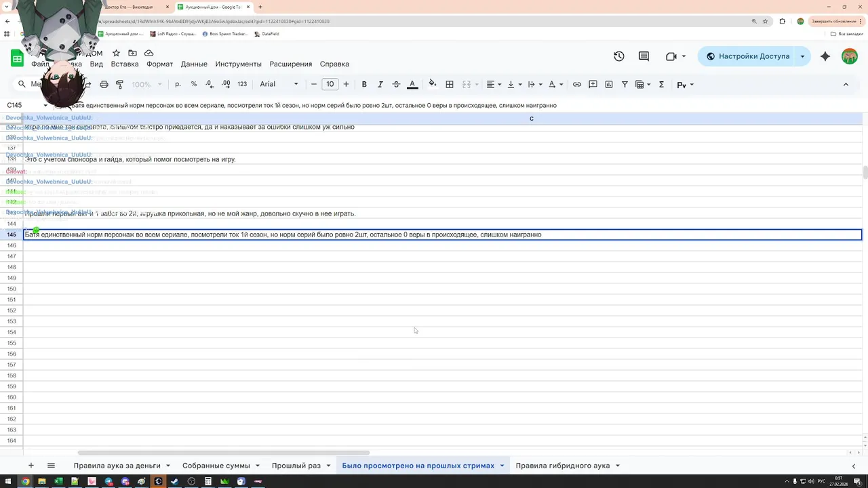The height and width of the screenshot is (488, 868).
Task: Apply paint format tool
Action: coord(120,84)
